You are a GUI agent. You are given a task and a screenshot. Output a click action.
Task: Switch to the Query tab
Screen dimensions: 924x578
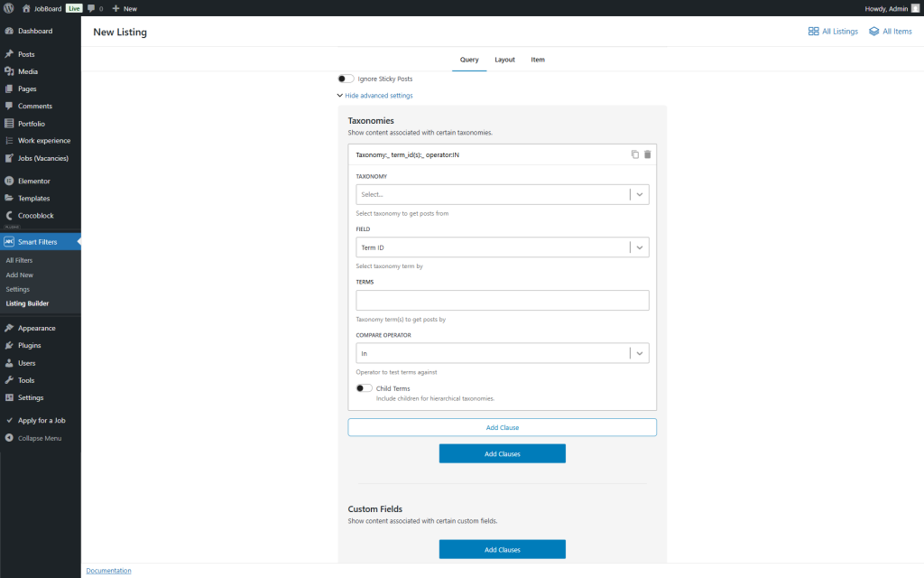pos(469,60)
